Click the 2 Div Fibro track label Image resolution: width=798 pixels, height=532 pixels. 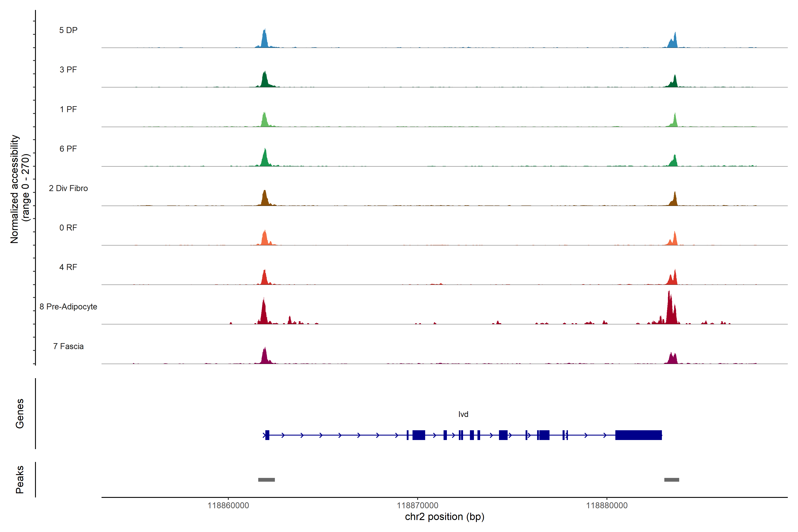tap(68, 188)
